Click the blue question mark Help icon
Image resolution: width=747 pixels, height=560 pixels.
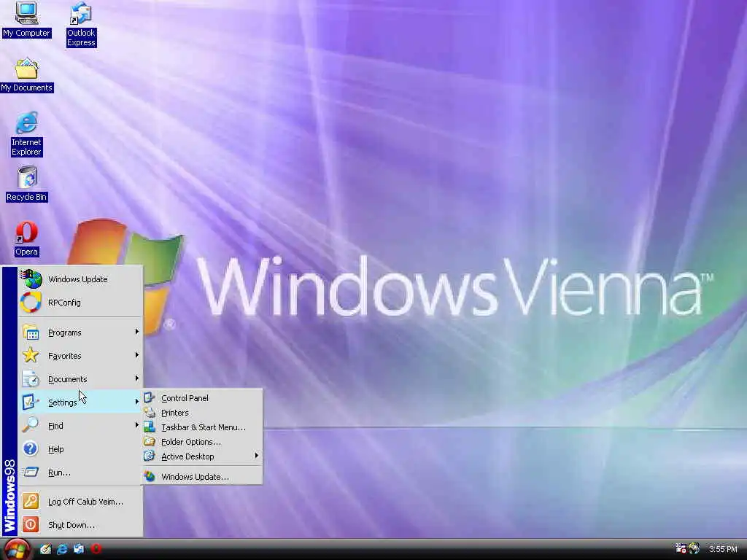pyautogui.click(x=31, y=448)
